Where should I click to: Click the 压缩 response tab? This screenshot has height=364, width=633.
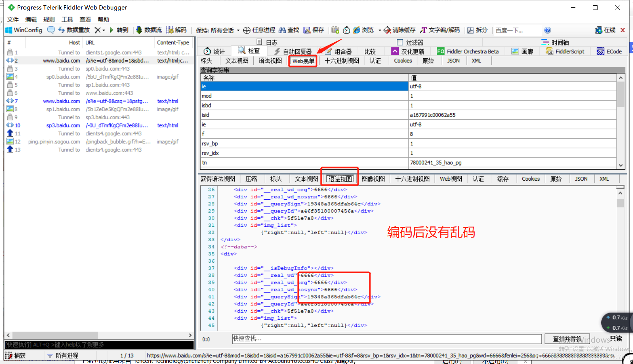click(x=251, y=179)
